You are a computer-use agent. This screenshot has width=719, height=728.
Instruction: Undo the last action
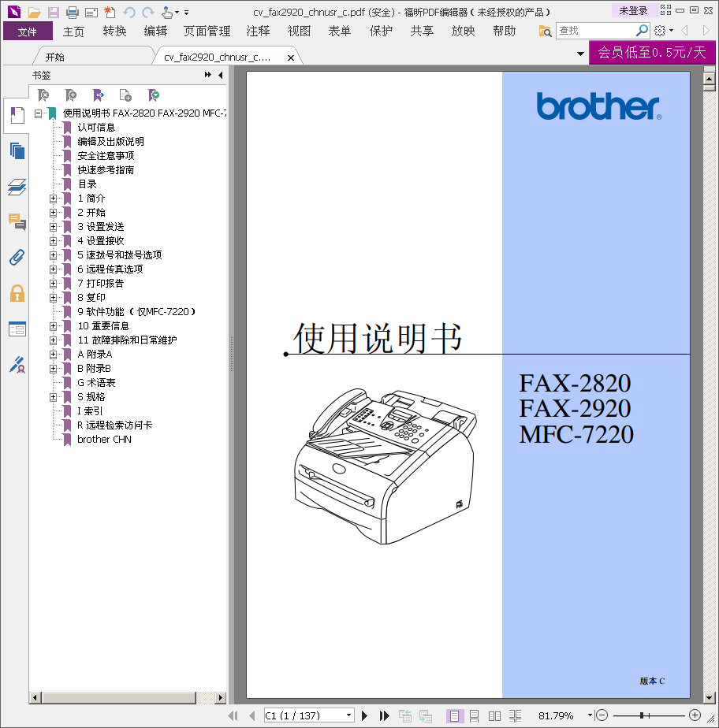click(129, 13)
